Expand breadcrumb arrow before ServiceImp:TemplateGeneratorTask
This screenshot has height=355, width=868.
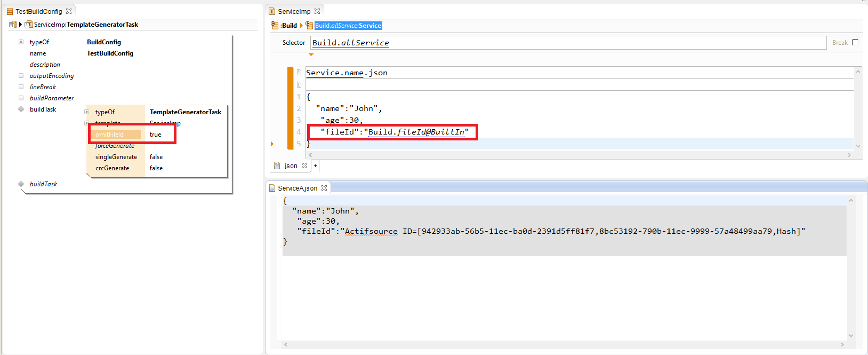click(x=20, y=25)
